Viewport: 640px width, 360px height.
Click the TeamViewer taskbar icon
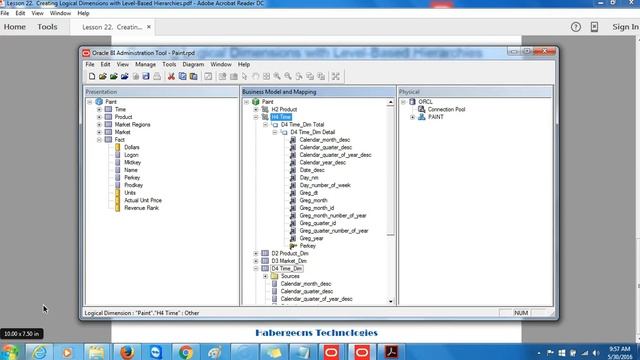[x=156, y=352]
